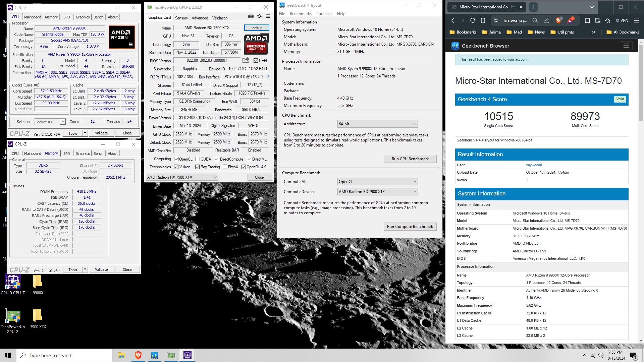Open Brave Wallet icon
644x362 pixels.
pos(597,20)
